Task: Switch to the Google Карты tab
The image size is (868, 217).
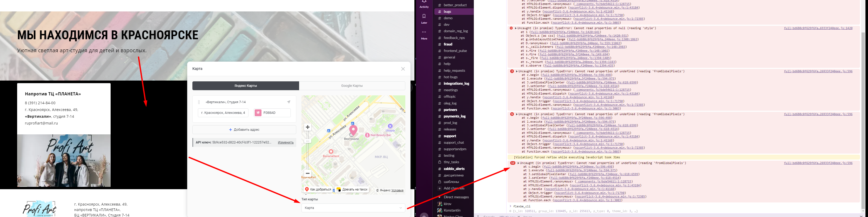Action: click(352, 86)
